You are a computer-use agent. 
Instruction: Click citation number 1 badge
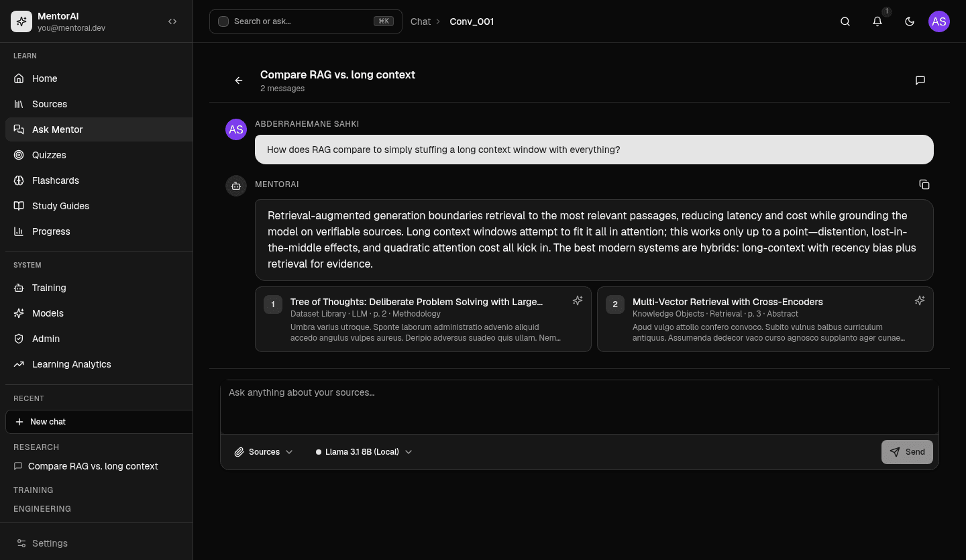[x=273, y=304]
